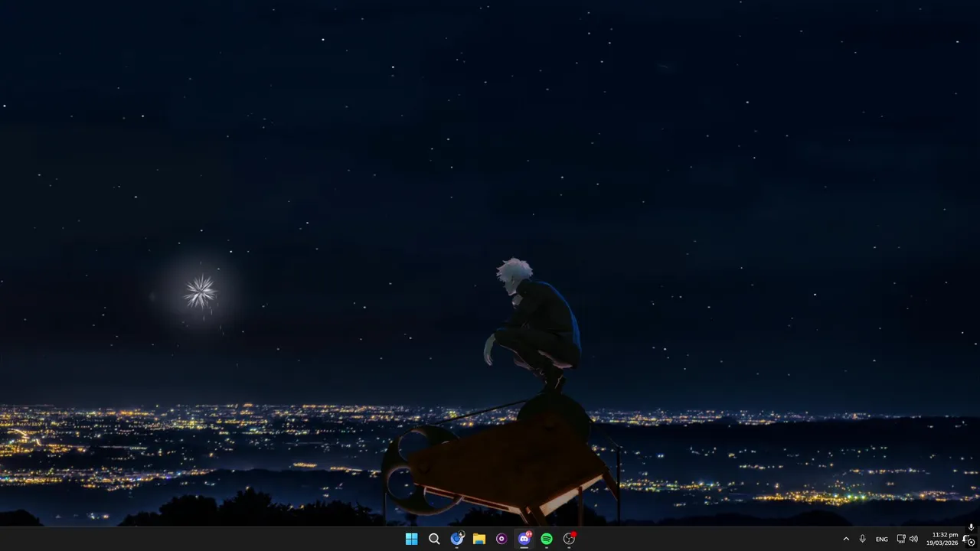
Task: Open the purple circular app icon
Action: (501, 539)
